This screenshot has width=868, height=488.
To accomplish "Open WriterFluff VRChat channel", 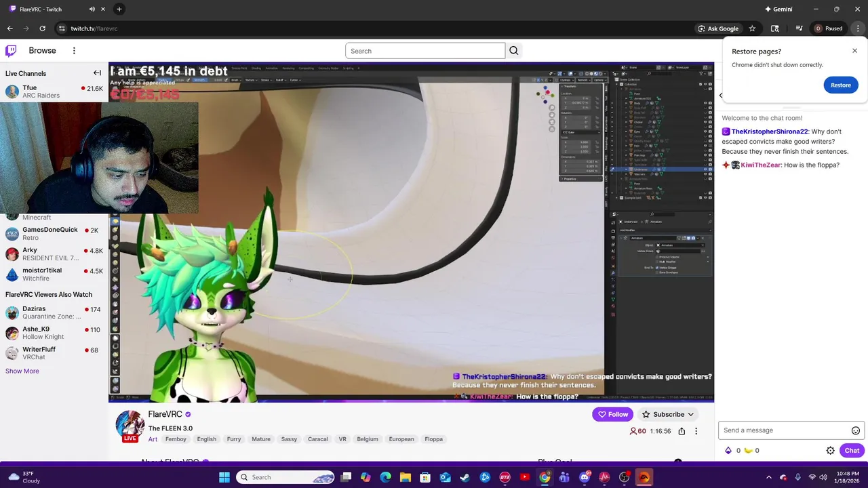I will [54, 353].
